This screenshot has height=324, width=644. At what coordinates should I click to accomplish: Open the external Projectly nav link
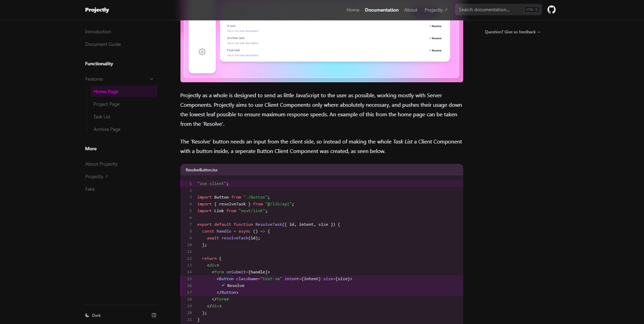pyautogui.click(x=436, y=10)
